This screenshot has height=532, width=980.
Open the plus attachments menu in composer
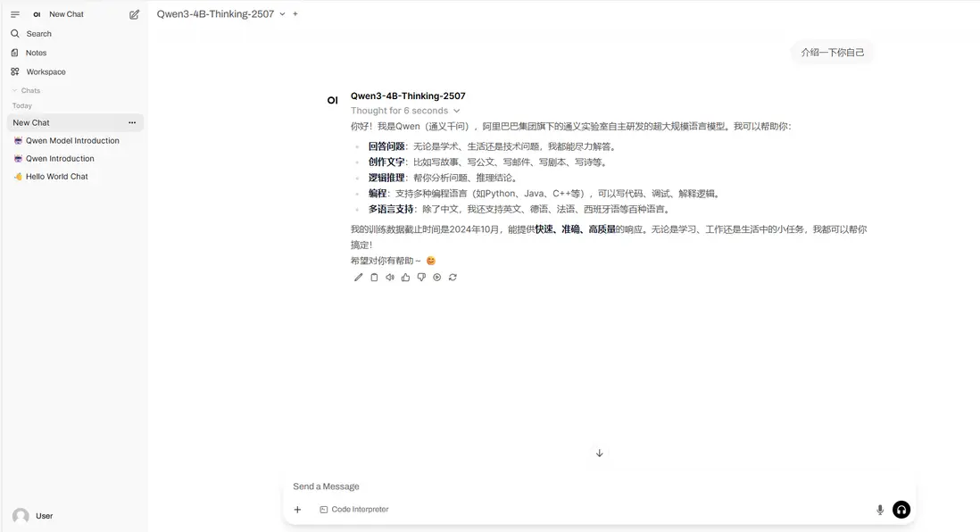click(297, 510)
